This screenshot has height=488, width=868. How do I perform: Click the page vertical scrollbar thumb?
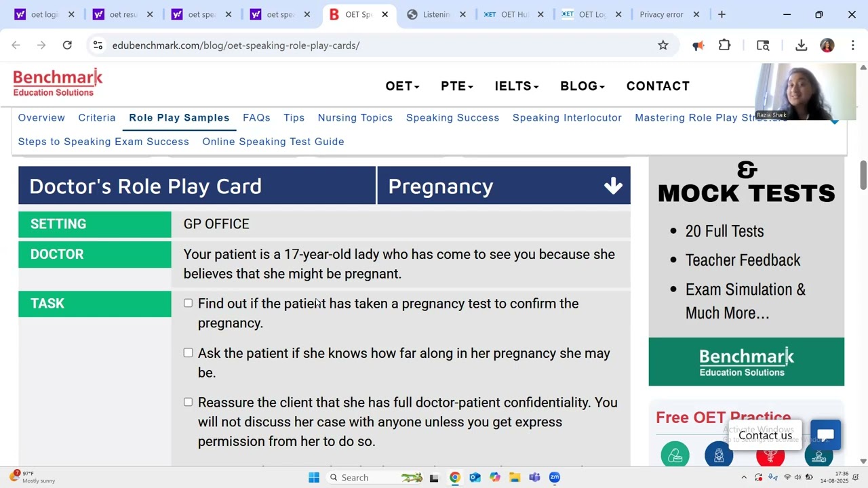[863, 175]
